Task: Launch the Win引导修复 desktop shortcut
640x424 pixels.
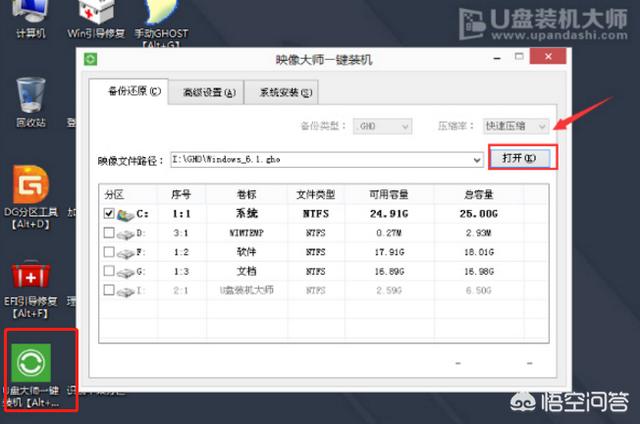Action: click(95, 14)
